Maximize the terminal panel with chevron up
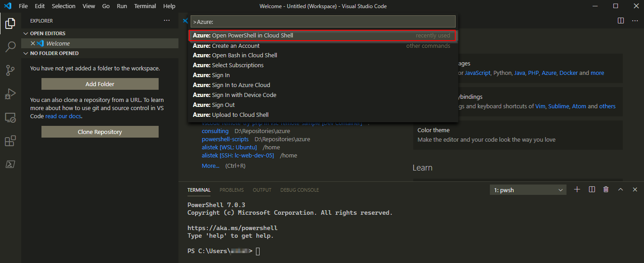644x263 pixels. coord(621,189)
